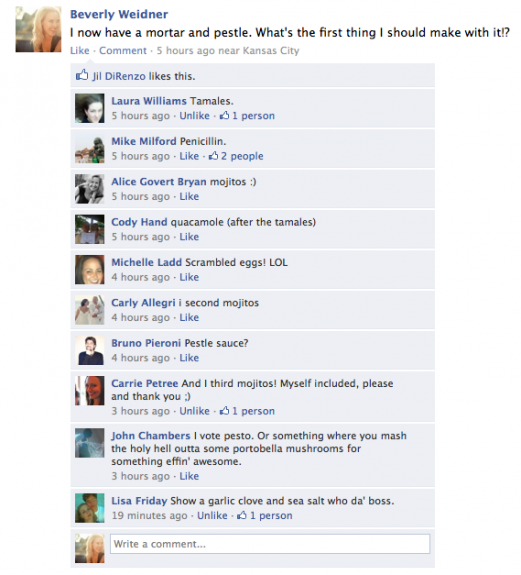Like Alice Govert Bryan's mojitos comment
Screen dimensions: 521x575
pos(189,196)
